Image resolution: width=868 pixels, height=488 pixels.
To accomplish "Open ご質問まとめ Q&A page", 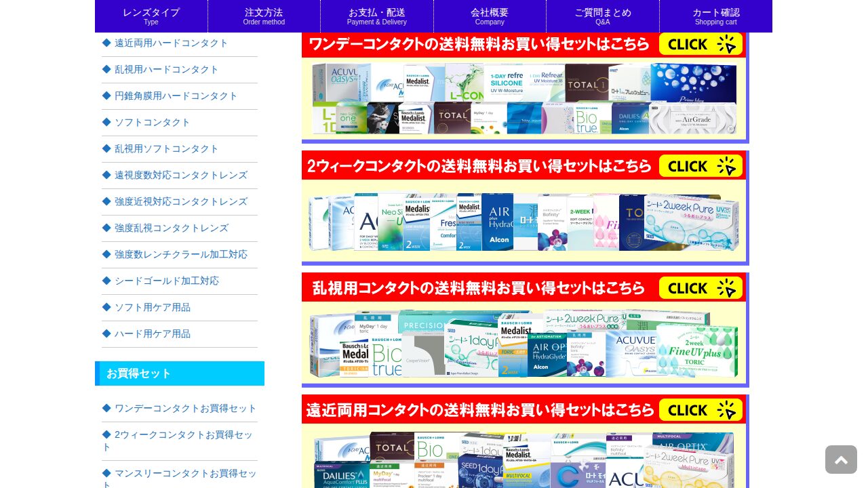I will (x=603, y=16).
